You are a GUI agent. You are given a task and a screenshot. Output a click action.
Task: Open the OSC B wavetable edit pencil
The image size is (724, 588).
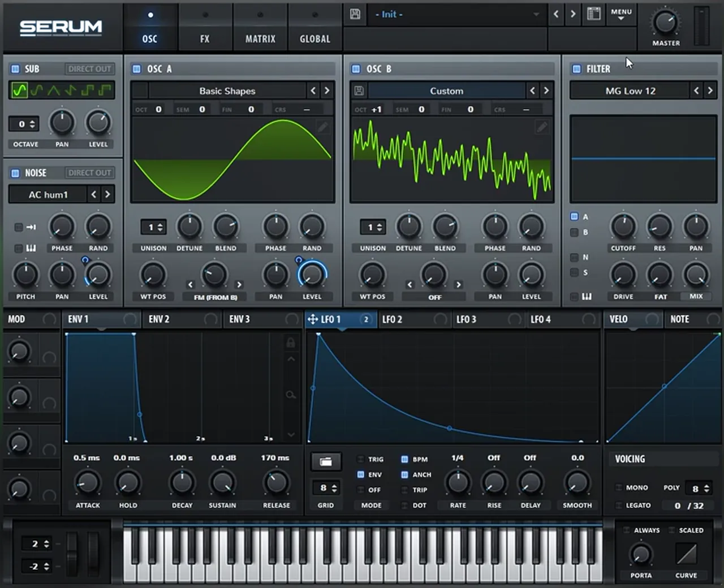541,127
